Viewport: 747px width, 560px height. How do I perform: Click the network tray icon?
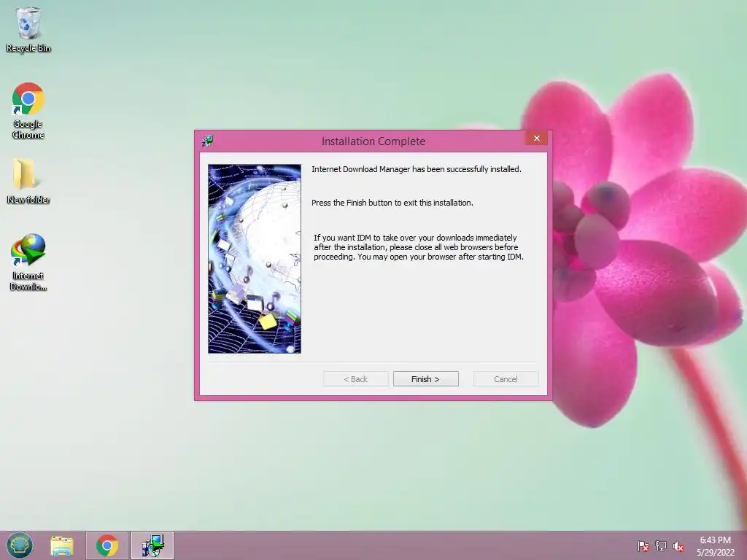click(x=661, y=545)
